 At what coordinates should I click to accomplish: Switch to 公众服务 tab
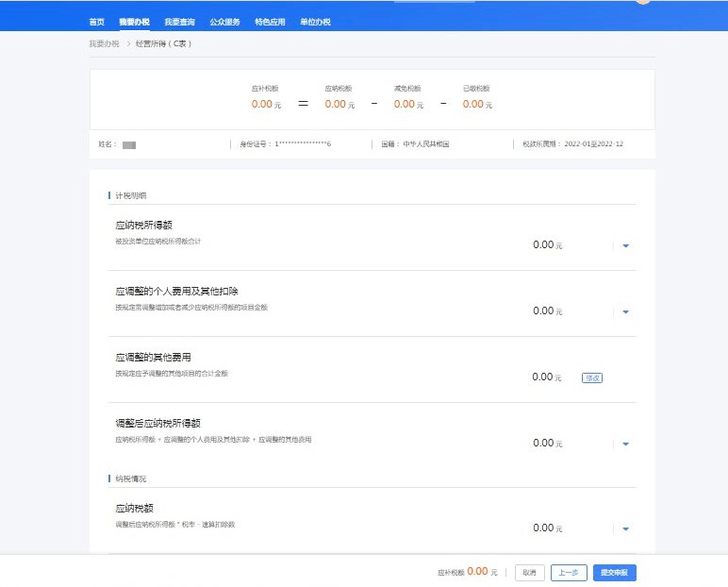pyautogui.click(x=224, y=22)
